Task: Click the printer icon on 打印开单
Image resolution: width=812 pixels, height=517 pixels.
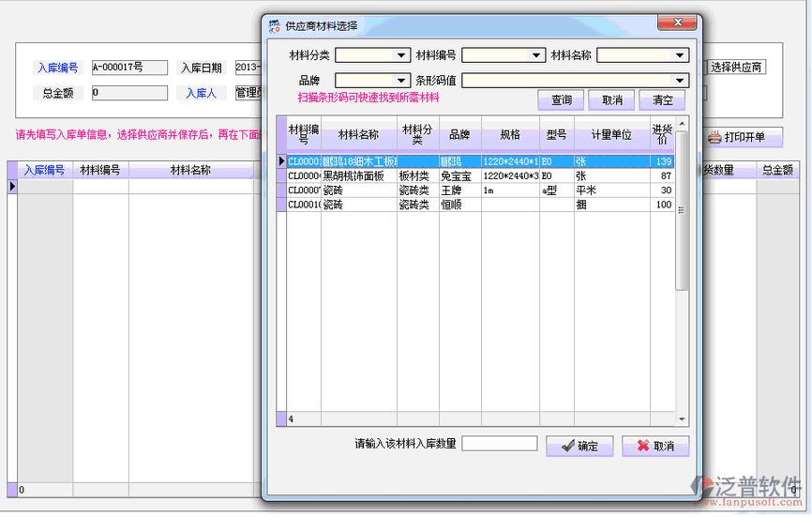Action: tap(714, 138)
